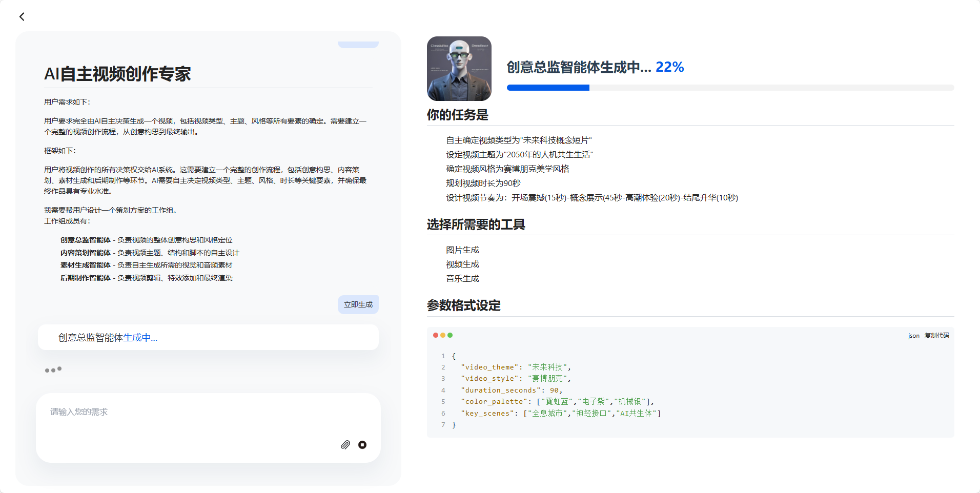Open the creative director robot avatar

coord(459,69)
